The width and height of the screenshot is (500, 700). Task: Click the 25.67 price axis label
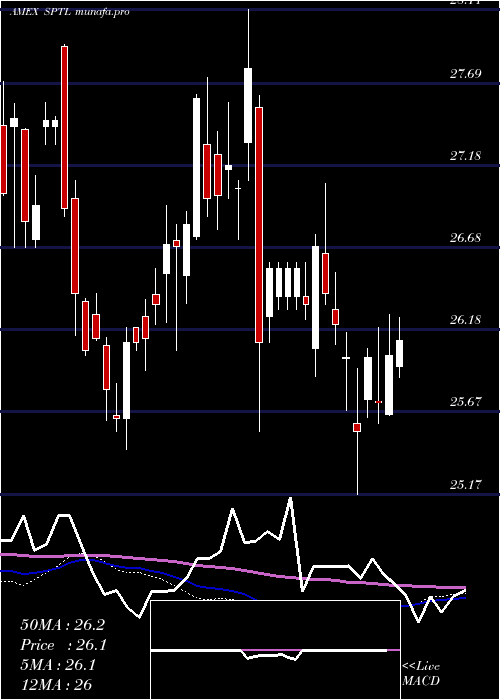coord(466,402)
